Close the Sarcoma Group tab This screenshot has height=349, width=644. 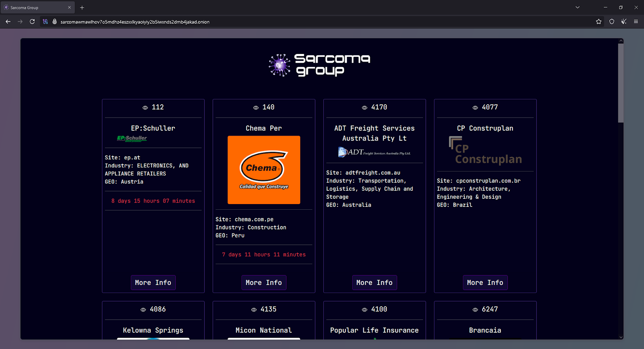69,8
